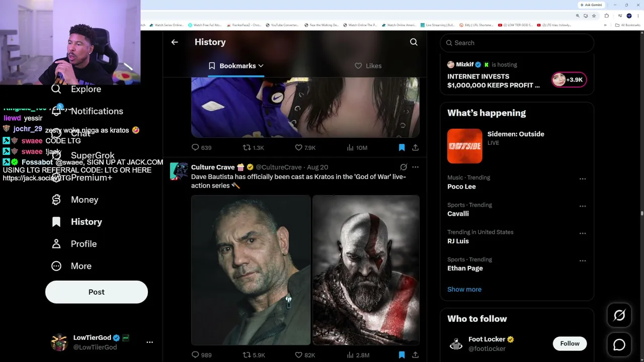644x362 pixels.
Task: Open more options for Poco Lee trend
Action: tap(583, 178)
